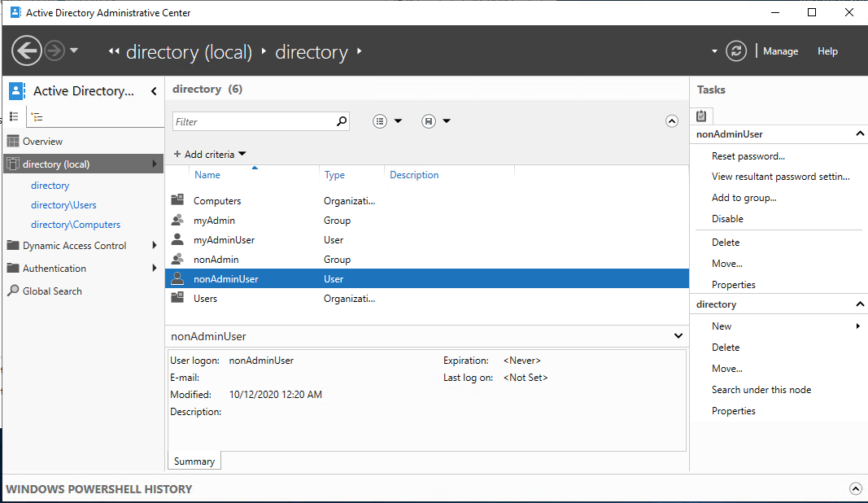The height and width of the screenshot is (503, 868).
Task: Open the save query dropdown arrow
Action: (x=446, y=120)
